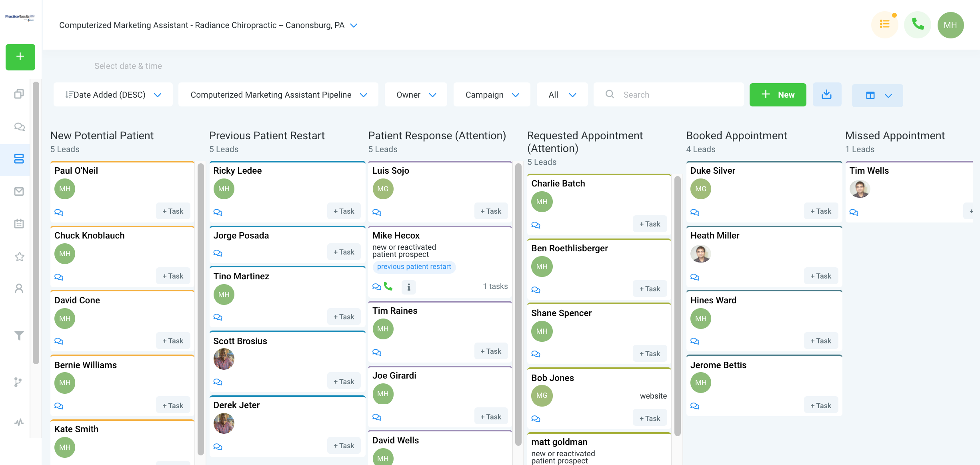Open the star icon in sidebar
This screenshot has width=980, height=465.
19,256
